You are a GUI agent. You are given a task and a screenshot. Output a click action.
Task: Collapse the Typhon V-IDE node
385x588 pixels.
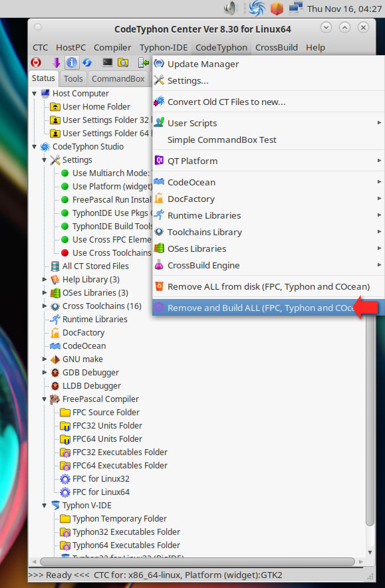tap(45, 506)
